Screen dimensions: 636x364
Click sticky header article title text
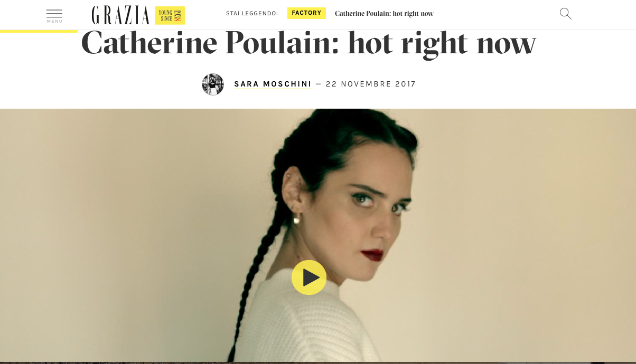[x=384, y=14]
